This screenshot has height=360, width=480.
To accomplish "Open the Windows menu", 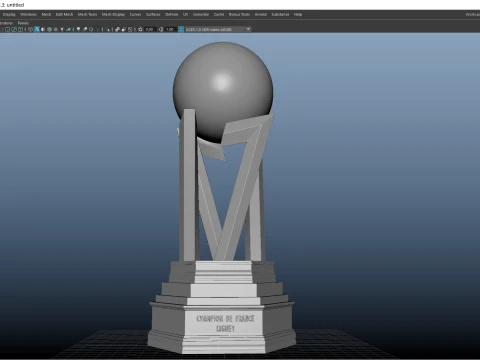I will coord(28,14).
